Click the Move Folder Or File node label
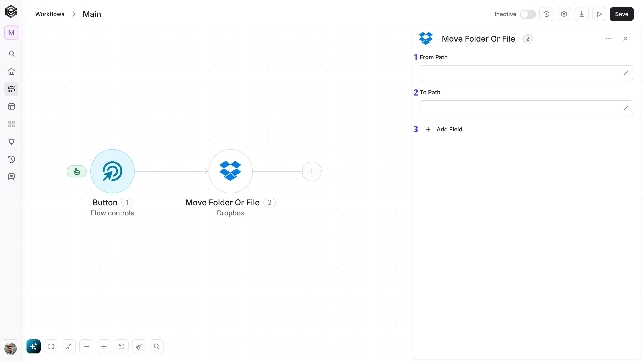Image resolution: width=644 pixels, height=362 pixels. pyautogui.click(x=223, y=202)
